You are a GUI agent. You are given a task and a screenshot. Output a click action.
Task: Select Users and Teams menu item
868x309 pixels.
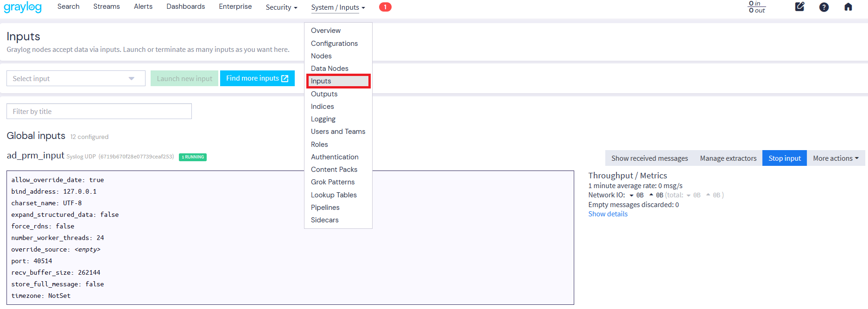pyautogui.click(x=338, y=132)
